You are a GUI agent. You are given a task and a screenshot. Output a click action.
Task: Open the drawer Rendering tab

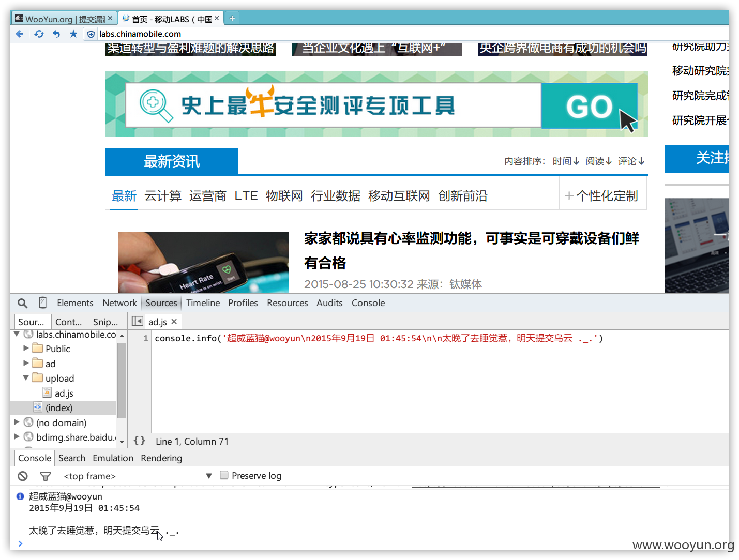[x=161, y=458]
